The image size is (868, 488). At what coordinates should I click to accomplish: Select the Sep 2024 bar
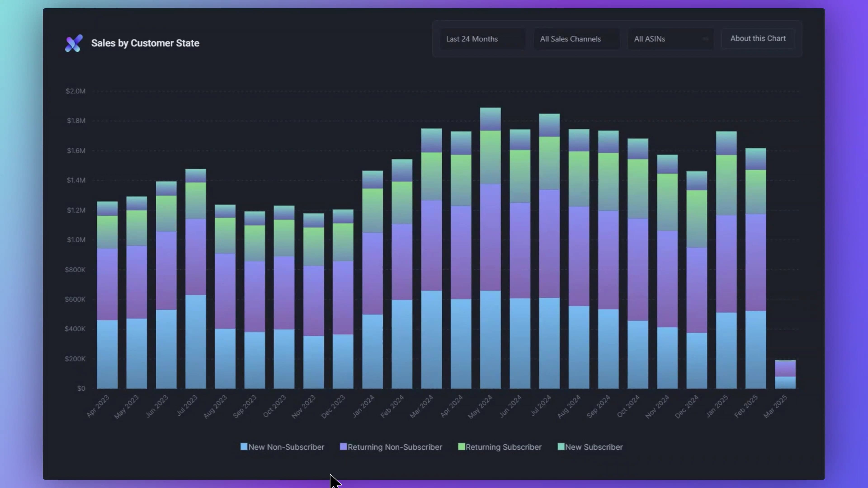(608, 260)
